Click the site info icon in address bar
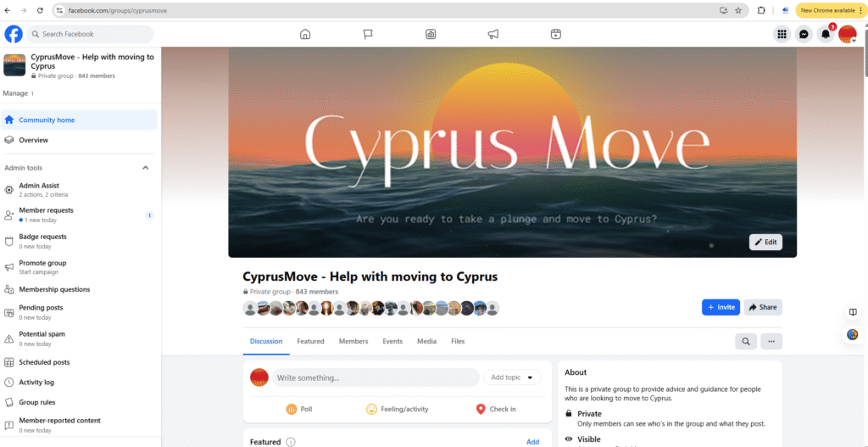 pyautogui.click(x=60, y=10)
